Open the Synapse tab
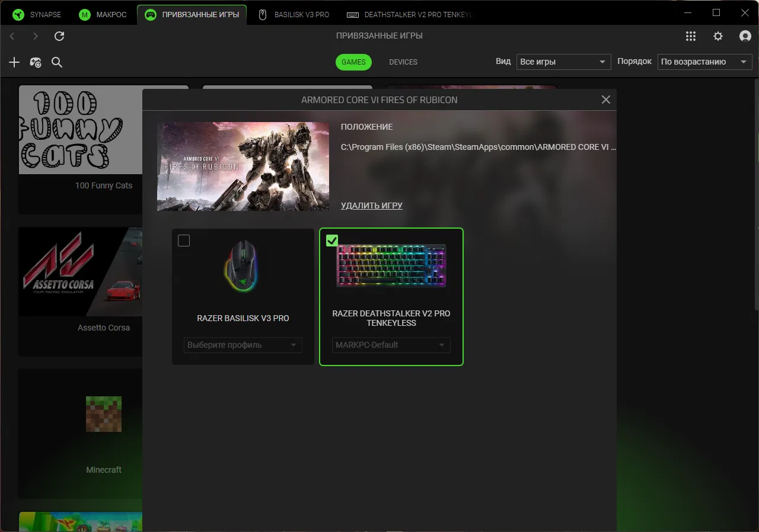This screenshot has width=759, height=532. [37, 14]
